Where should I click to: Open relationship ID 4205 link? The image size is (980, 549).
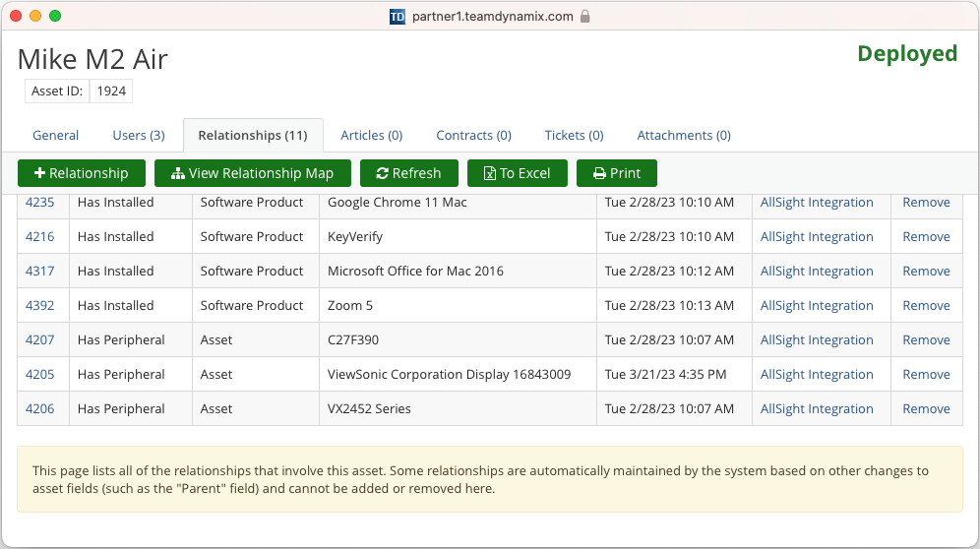(40, 374)
